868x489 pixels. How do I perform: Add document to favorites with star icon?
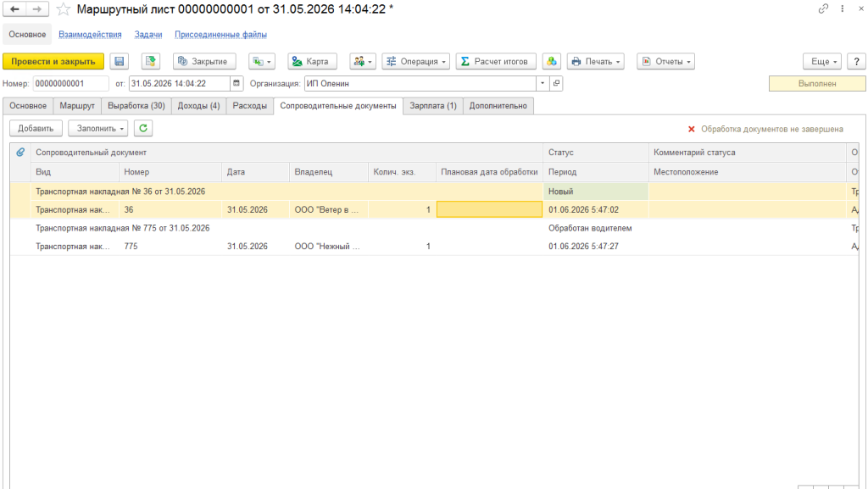pos(64,9)
